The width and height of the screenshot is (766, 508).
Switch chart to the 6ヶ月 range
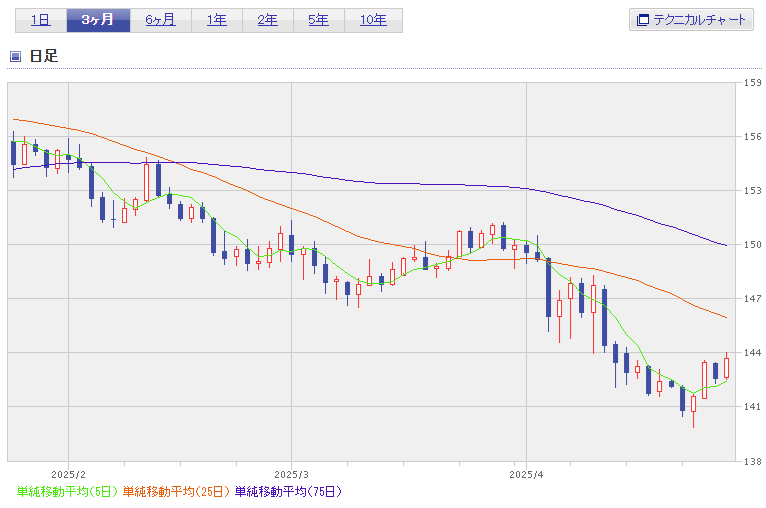[x=160, y=20]
